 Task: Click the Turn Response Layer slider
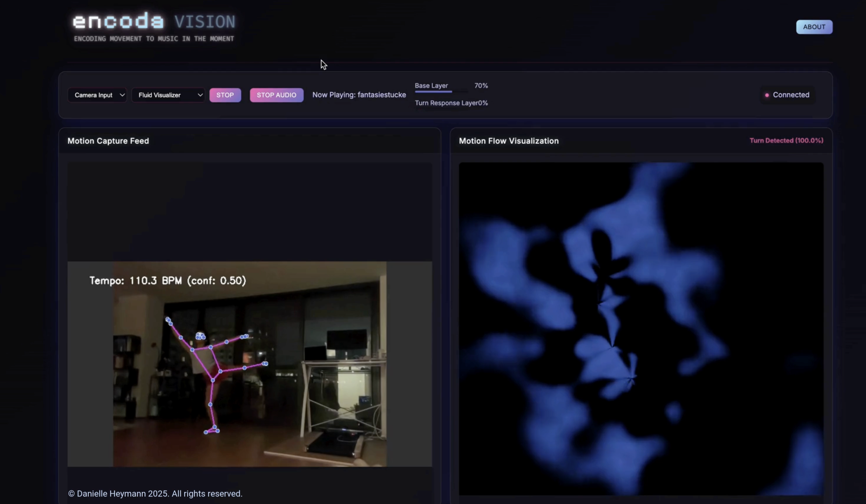(x=441, y=109)
